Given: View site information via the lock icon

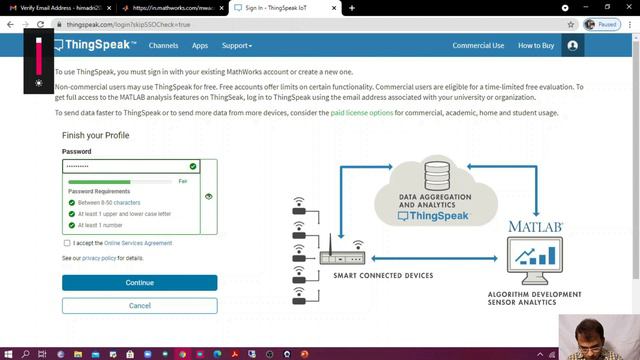Looking at the screenshot, I should 59,24.
